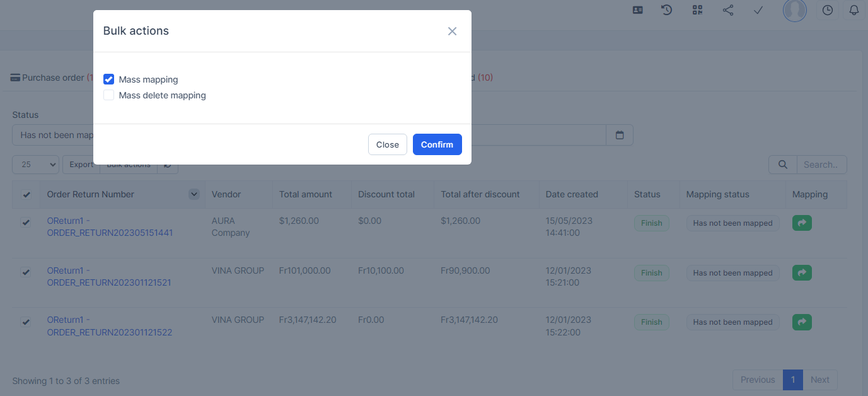The height and width of the screenshot is (396, 868).
Task: Click the $1,260.00 Total amount cell
Action: tap(299, 221)
